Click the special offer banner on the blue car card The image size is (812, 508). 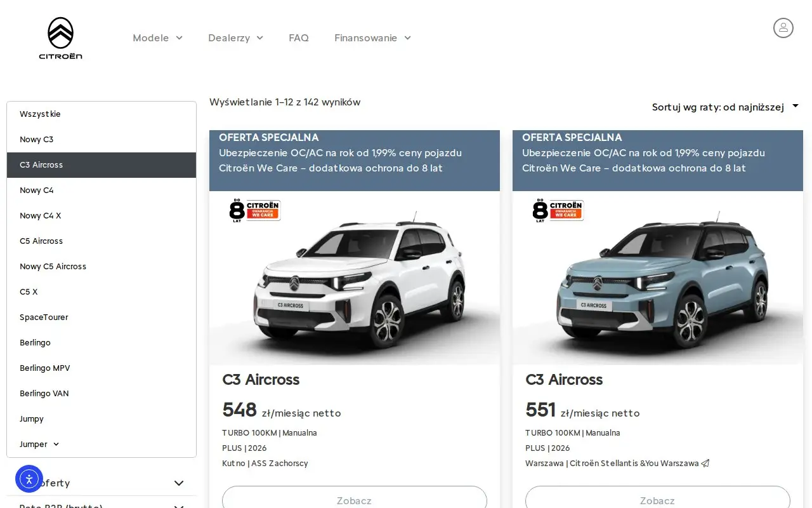[x=658, y=161]
